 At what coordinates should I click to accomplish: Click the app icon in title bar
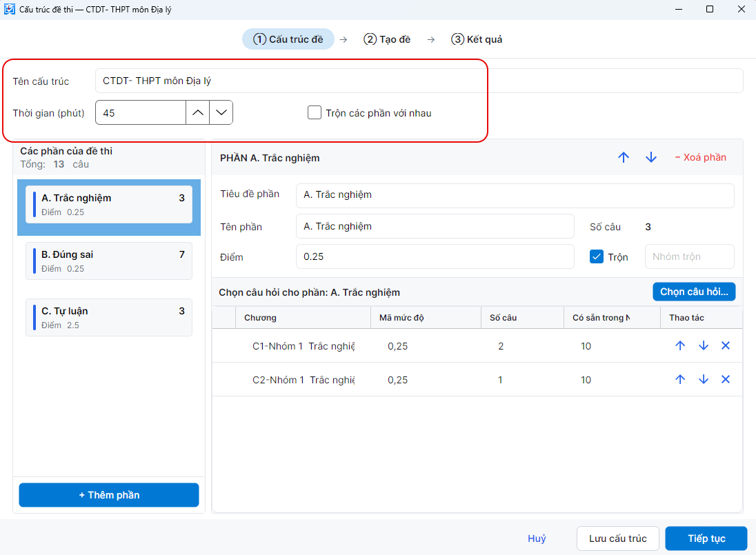click(9, 9)
